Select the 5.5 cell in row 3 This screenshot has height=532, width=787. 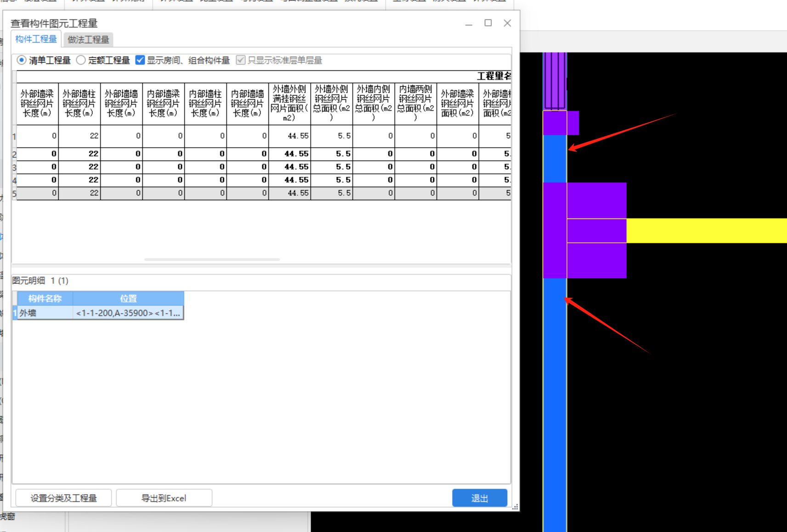pos(332,167)
